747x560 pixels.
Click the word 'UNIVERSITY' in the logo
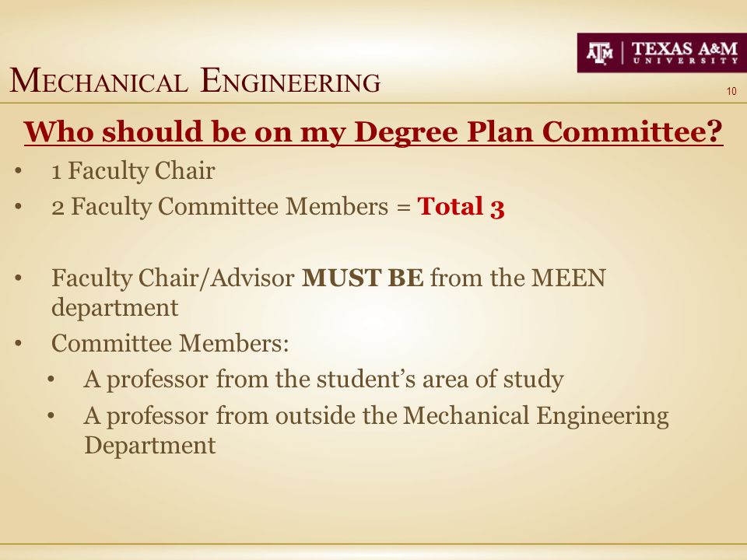685,61
